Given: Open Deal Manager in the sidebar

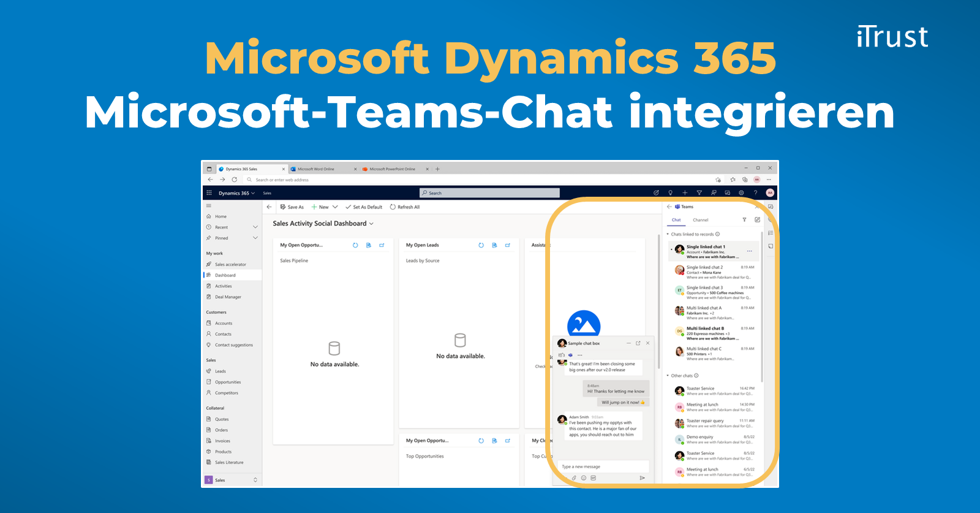Looking at the screenshot, I should [232, 297].
